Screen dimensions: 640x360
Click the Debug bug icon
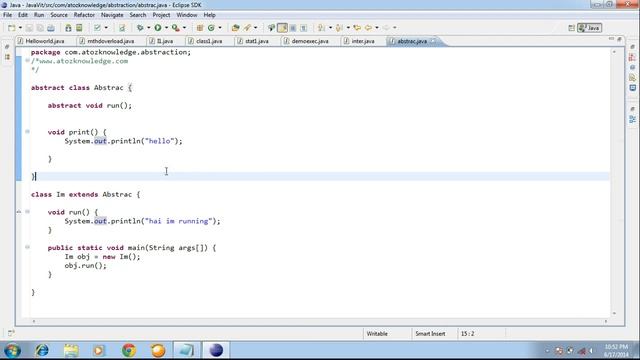coord(140,28)
